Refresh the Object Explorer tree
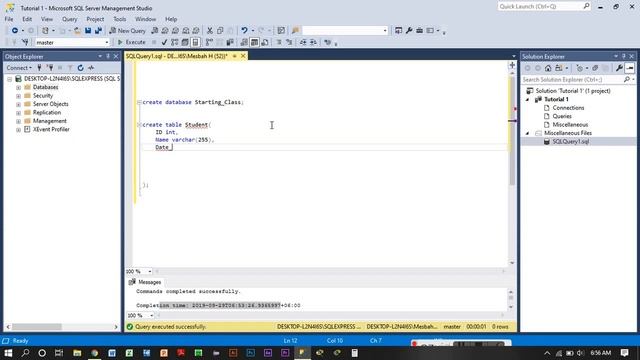640x360 pixels. pos(80,68)
